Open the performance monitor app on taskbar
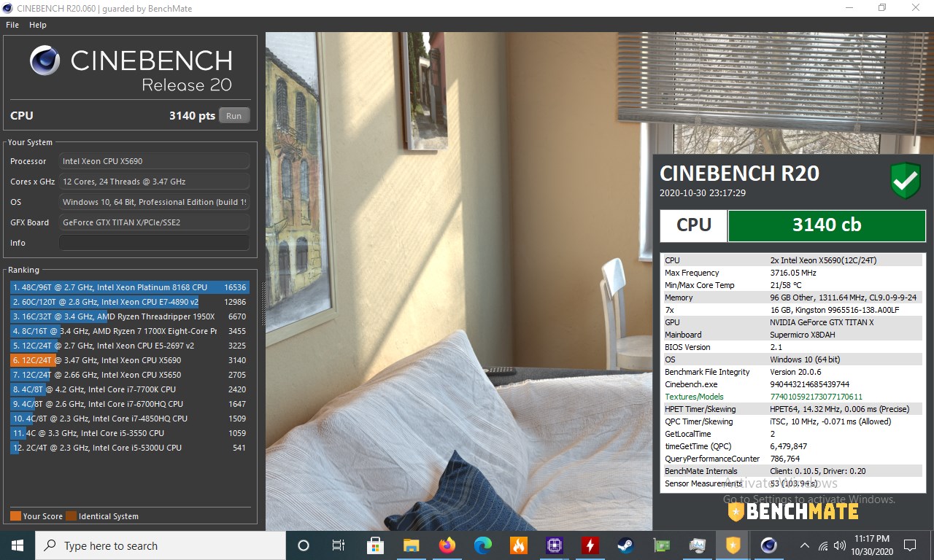 click(698, 545)
